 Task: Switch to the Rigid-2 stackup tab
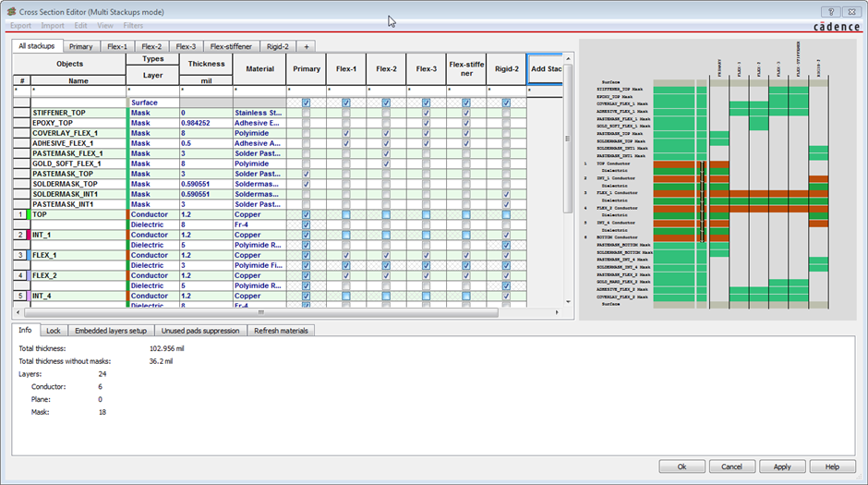[x=277, y=46]
